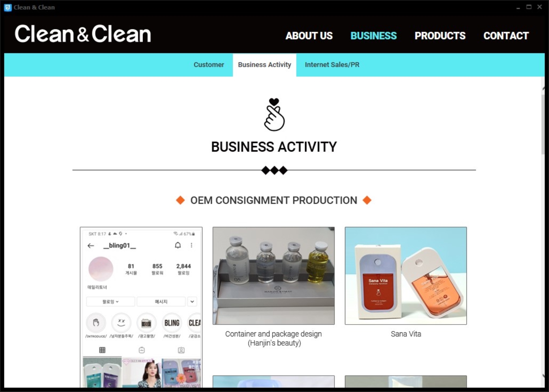Screen dimensions: 549x392
Task: Expand the chevron dropdown next to message button
Action: (192, 302)
